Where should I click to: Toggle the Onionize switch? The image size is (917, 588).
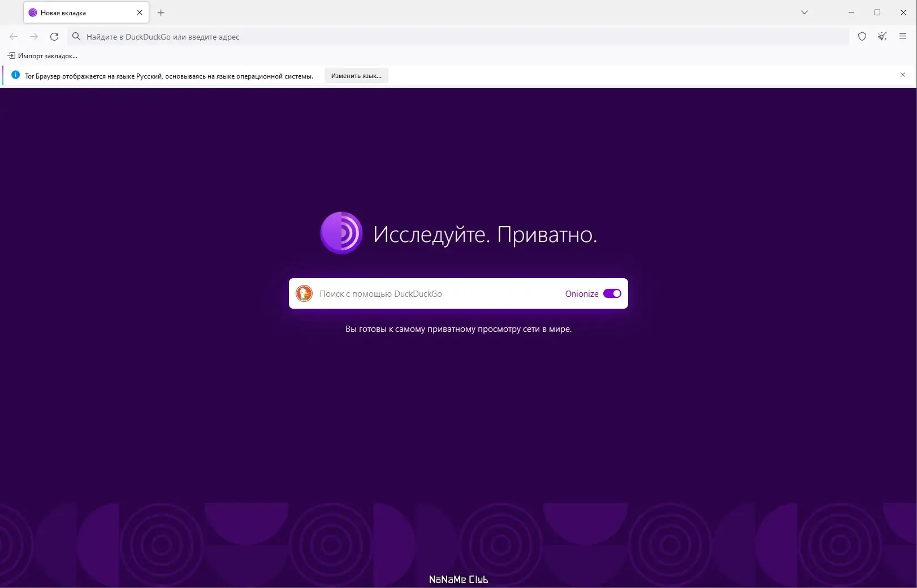point(612,294)
